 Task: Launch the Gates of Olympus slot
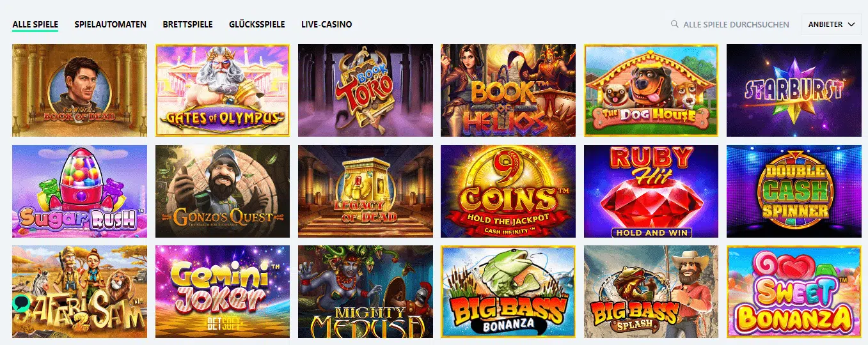coord(223,90)
